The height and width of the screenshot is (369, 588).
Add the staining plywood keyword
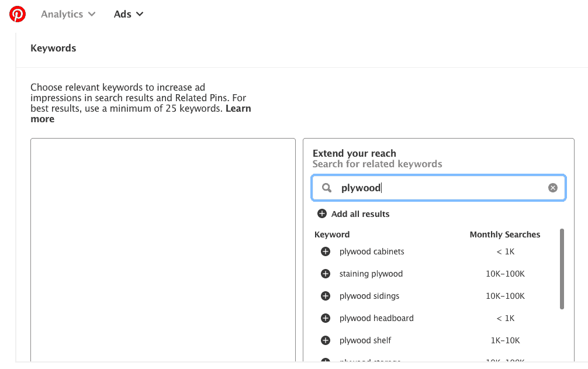(x=326, y=274)
